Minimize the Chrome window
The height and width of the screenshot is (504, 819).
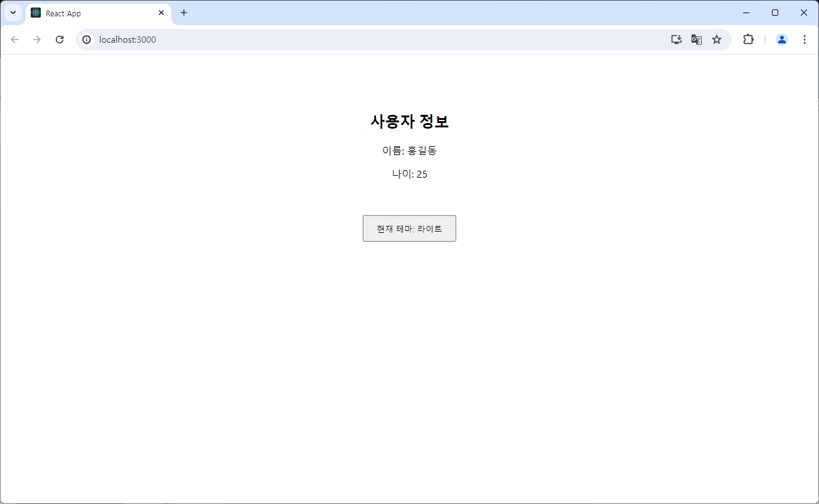click(746, 13)
